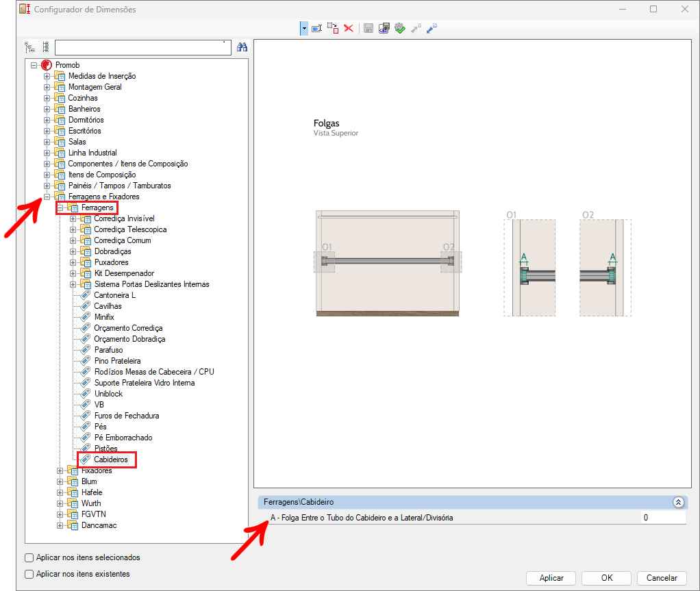Select the Salas tree item
This screenshot has width=700, height=591.
(77, 142)
